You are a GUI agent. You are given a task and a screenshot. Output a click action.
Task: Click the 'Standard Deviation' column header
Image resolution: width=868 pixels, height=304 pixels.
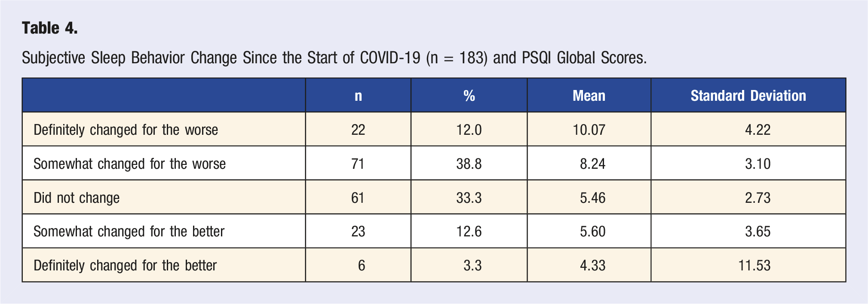coord(748,96)
